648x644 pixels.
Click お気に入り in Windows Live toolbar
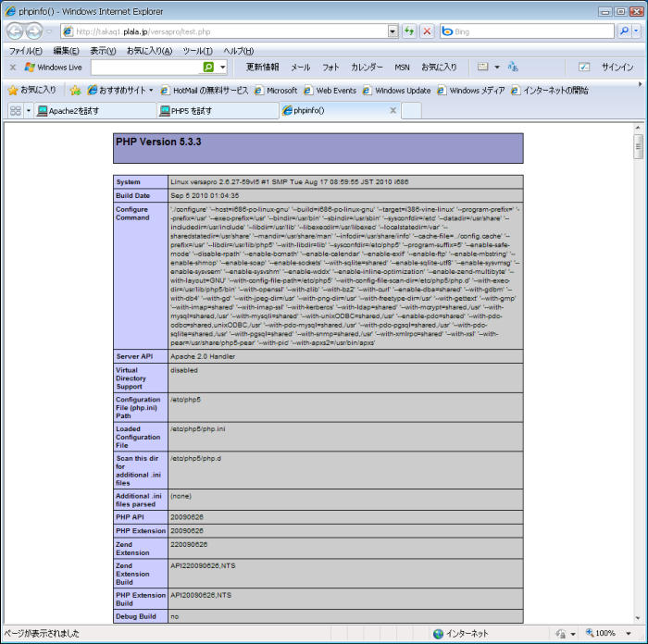(439, 67)
